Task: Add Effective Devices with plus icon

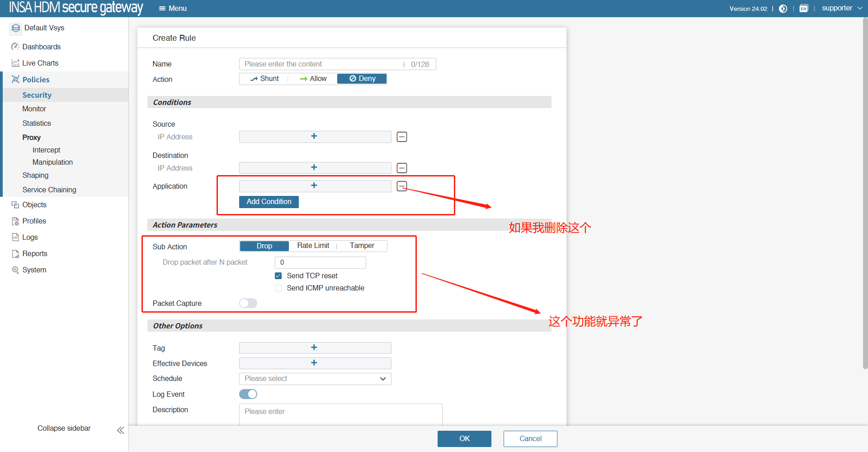Action: point(314,363)
